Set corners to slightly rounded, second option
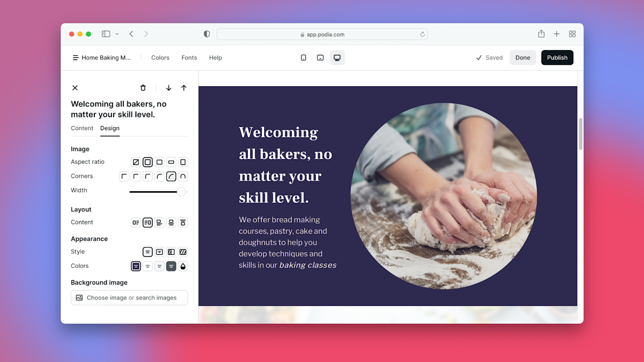The image size is (644, 362). click(x=136, y=177)
